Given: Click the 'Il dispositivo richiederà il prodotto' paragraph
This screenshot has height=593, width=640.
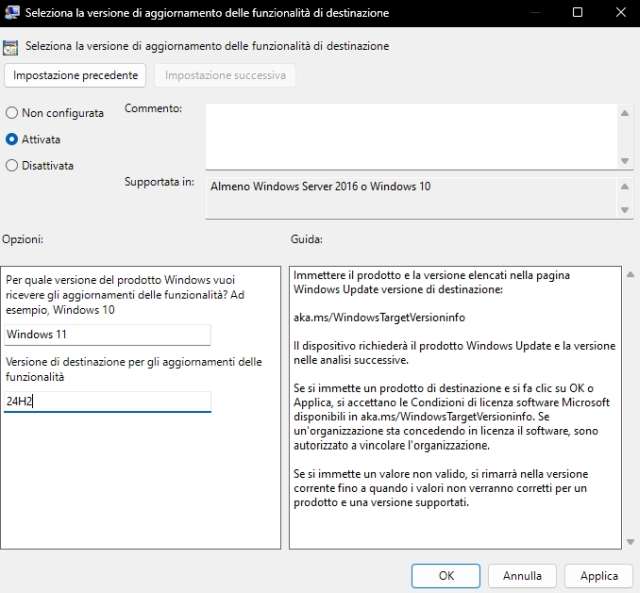Looking at the screenshot, I should pos(454,353).
